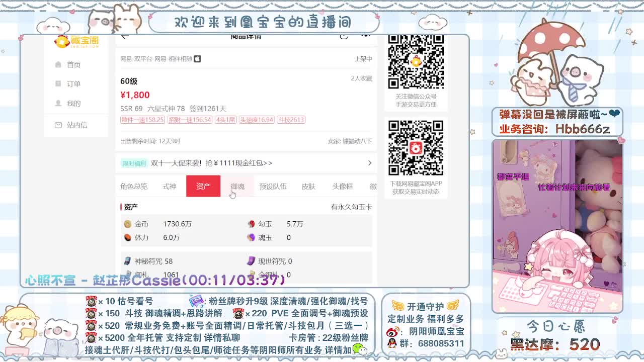Click the ¥1,800 price
644x362 pixels.
(x=135, y=95)
